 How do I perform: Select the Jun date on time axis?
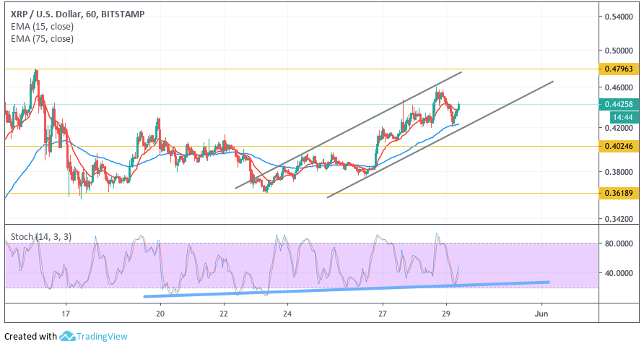click(541, 314)
